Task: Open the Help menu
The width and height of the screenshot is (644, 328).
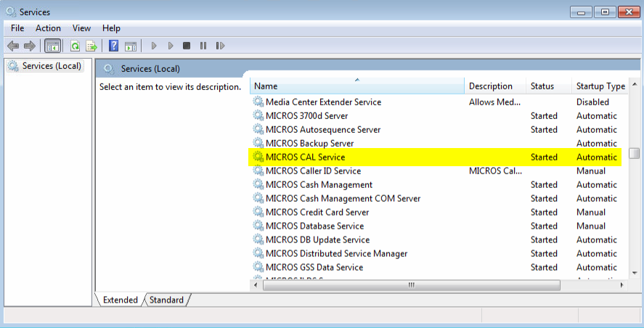Action: pos(111,28)
